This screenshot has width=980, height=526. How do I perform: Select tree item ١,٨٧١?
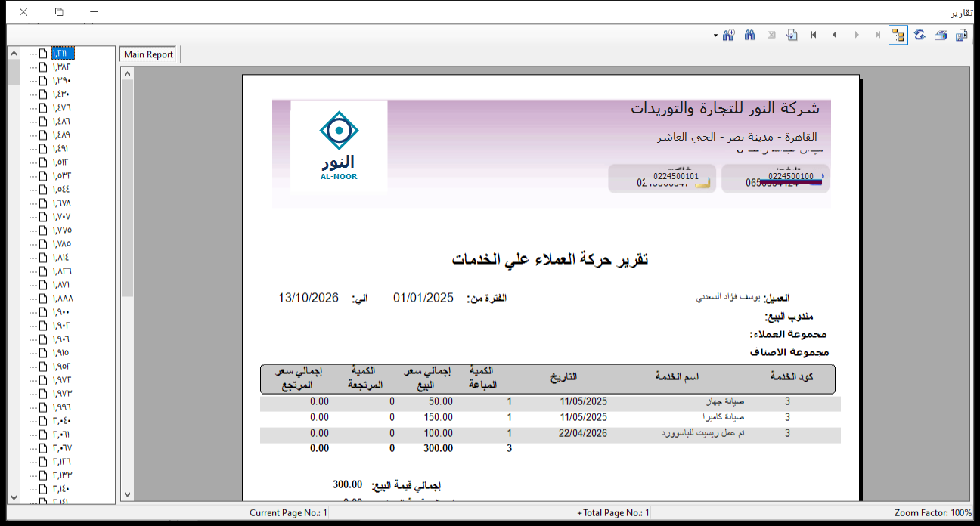tap(61, 284)
